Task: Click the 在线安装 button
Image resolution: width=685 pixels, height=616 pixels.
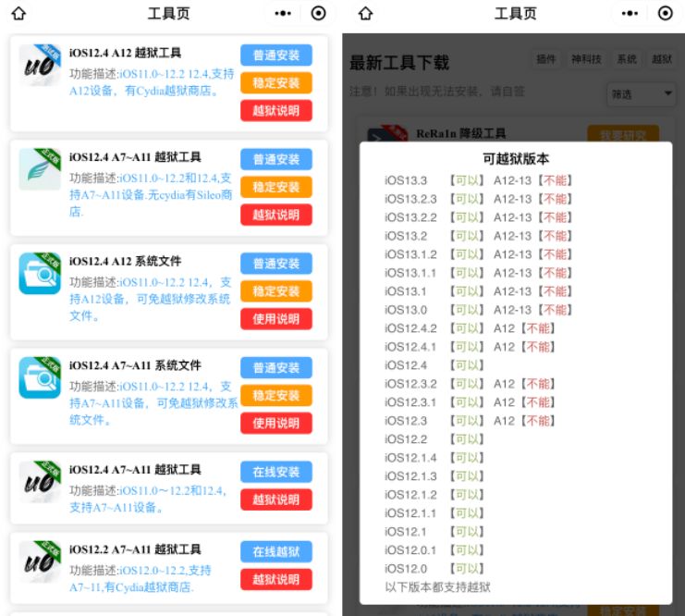Action: [x=276, y=472]
